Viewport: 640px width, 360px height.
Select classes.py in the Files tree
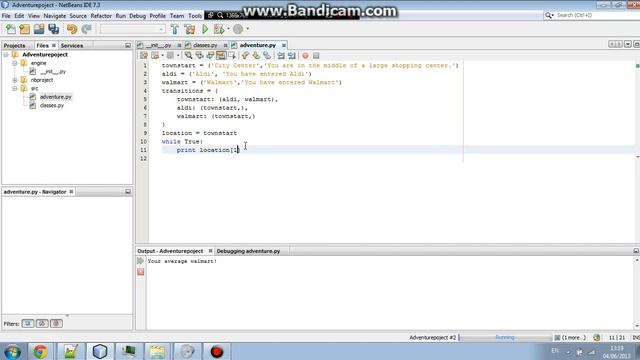52,105
